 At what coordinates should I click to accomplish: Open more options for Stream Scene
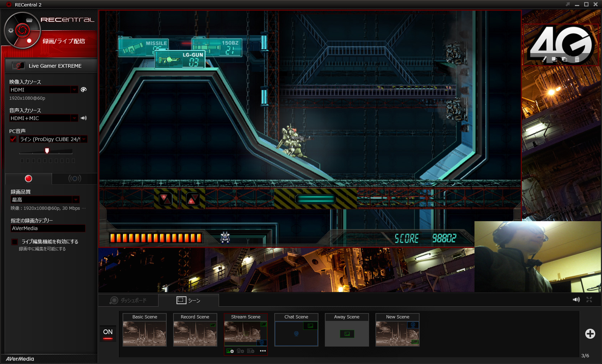coord(263,351)
